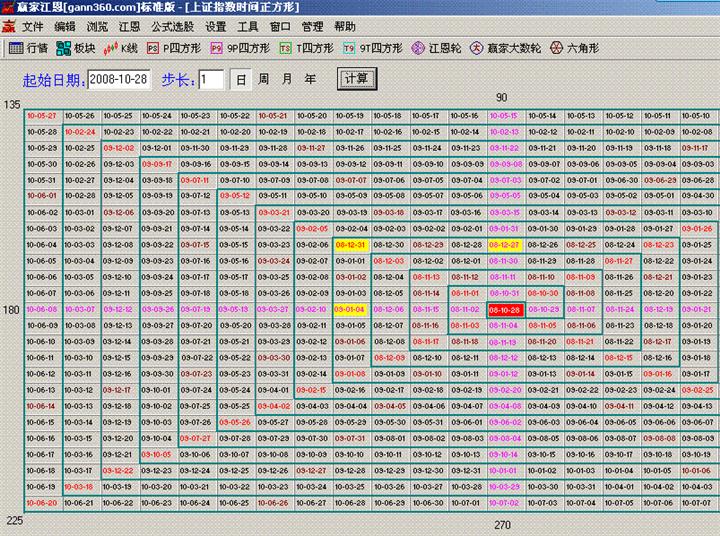Set step unit to 年 (year)

310,79
